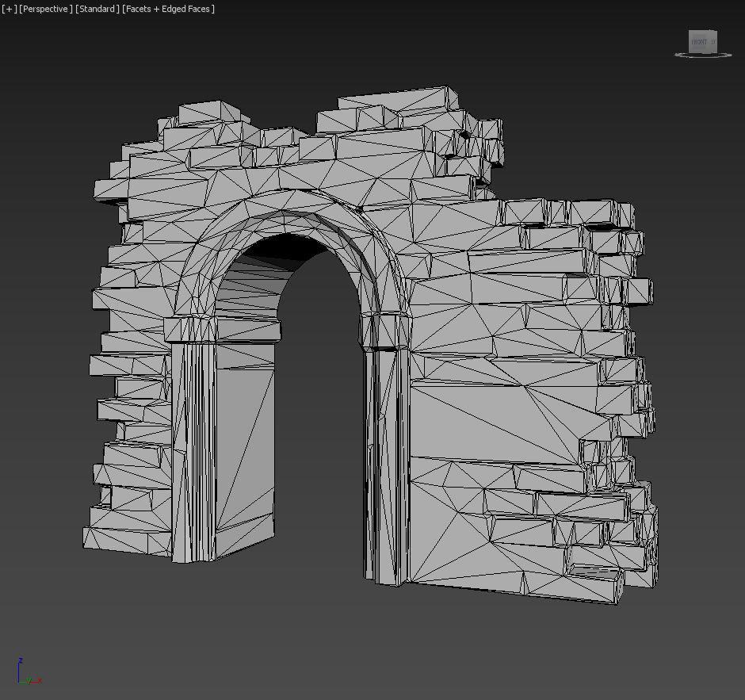Open the [+] viewport general menu

9,9
